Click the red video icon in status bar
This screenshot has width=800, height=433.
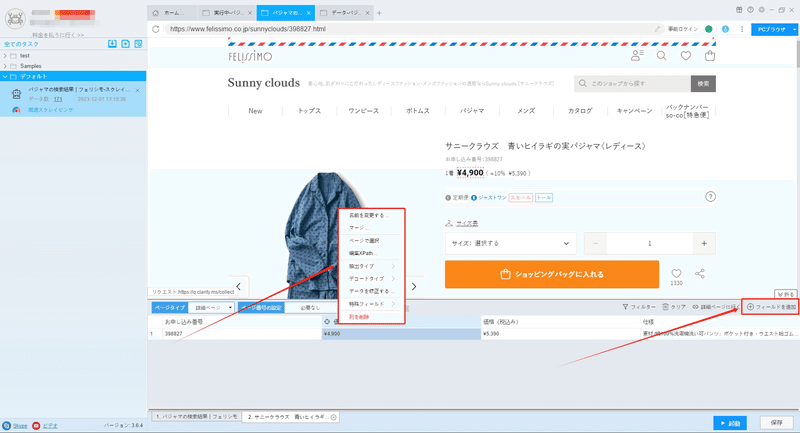36,425
